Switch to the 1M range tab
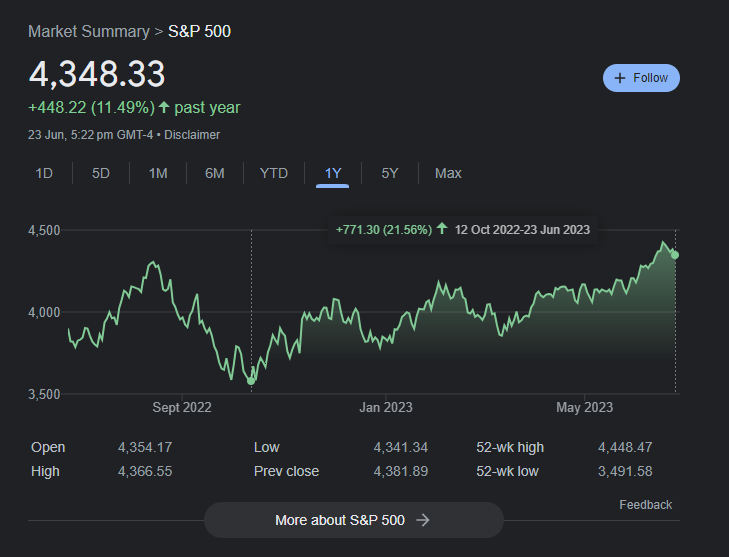Screen dimensions: 729x557 [158, 173]
